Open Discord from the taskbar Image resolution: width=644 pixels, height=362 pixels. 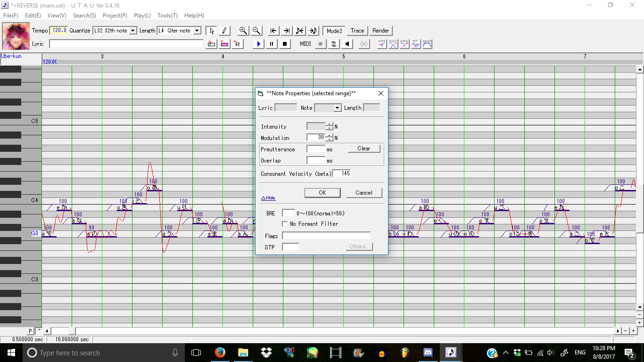(428, 352)
